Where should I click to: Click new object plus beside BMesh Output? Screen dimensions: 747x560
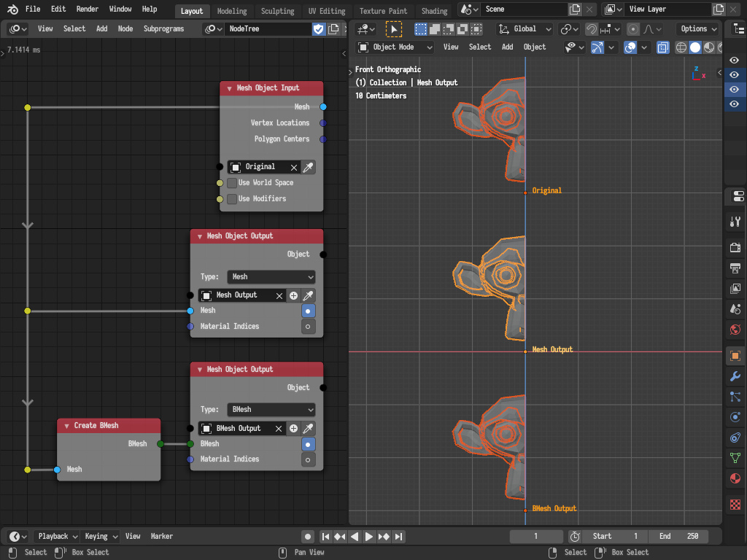[x=293, y=429]
